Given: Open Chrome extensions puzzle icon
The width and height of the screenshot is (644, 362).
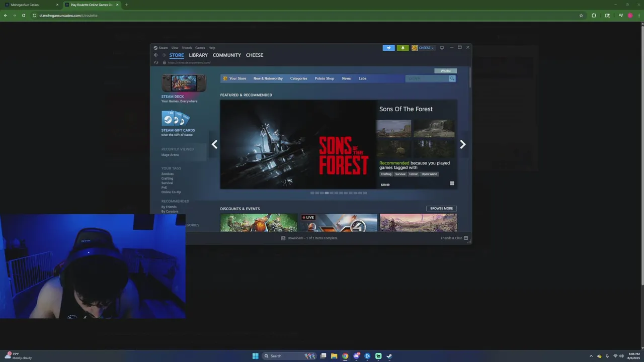Looking at the screenshot, I should click(594, 16).
